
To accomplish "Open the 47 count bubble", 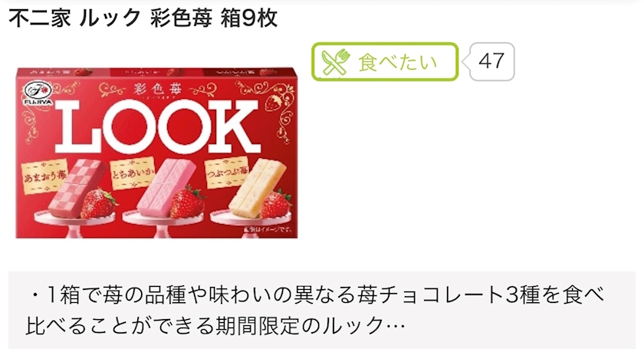I will tap(491, 61).
